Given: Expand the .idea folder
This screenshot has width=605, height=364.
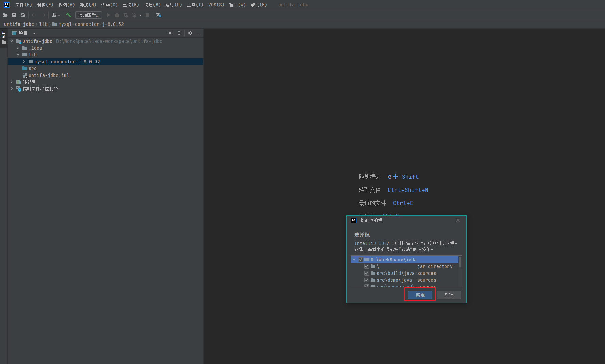Looking at the screenshot, I should 18,48.
